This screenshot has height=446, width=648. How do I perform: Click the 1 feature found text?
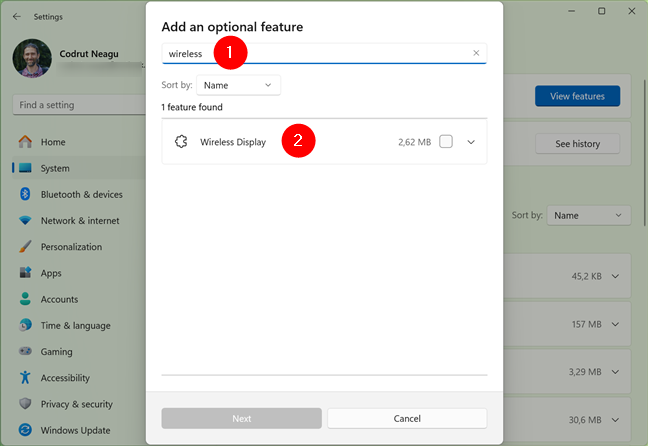click(x=192, y=107)
